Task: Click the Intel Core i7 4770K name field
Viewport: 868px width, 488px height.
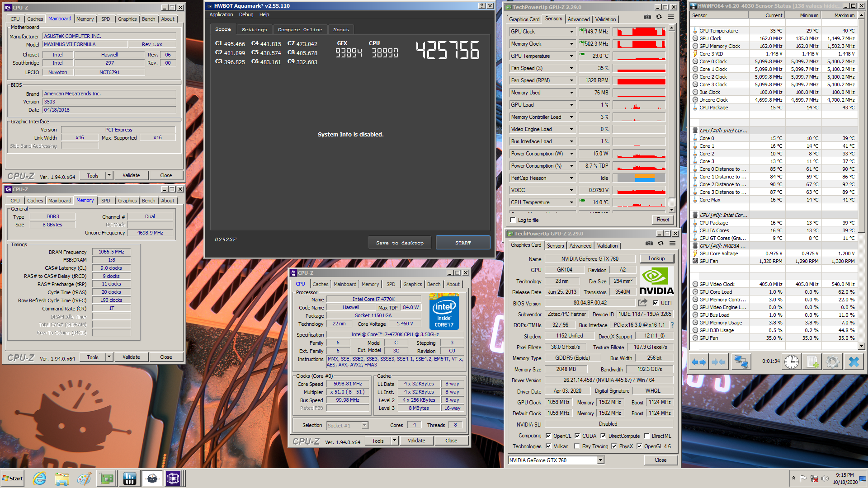Action: (x=373, y=299)
